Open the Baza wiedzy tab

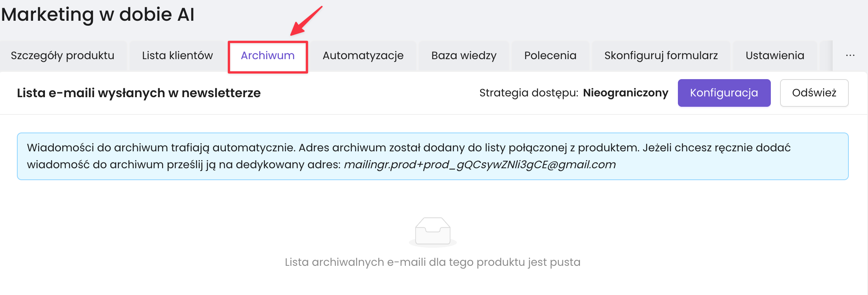pyautogui.click(x=464, y=56)
